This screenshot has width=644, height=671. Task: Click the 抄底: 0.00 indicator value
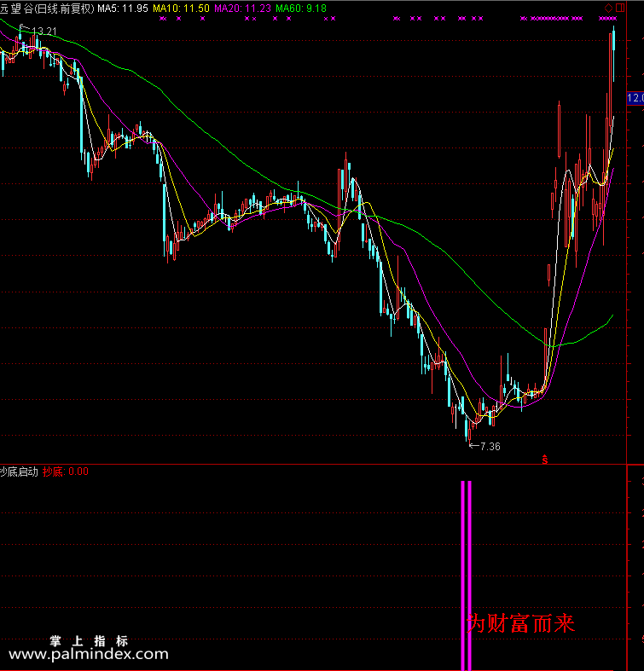(66, 471)
